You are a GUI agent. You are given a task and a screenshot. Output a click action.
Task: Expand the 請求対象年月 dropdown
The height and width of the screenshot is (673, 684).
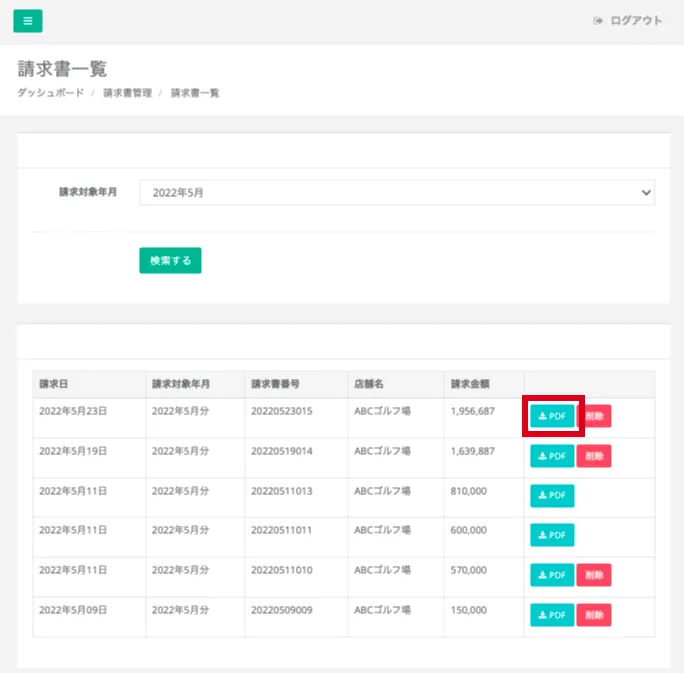tap(396, 193)
